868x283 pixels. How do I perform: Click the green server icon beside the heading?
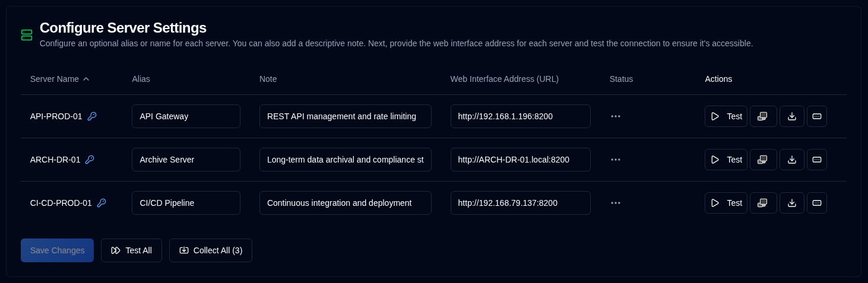pyautogui.click(x=27, y=35)
